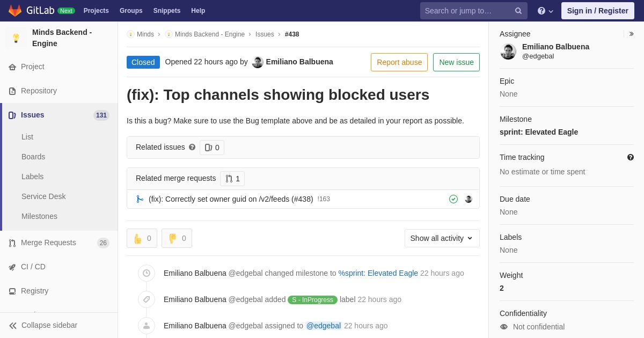The width and height of the screenshot is (644, 338).
Task: Click S - InProgress label badge
Action: 312,300
